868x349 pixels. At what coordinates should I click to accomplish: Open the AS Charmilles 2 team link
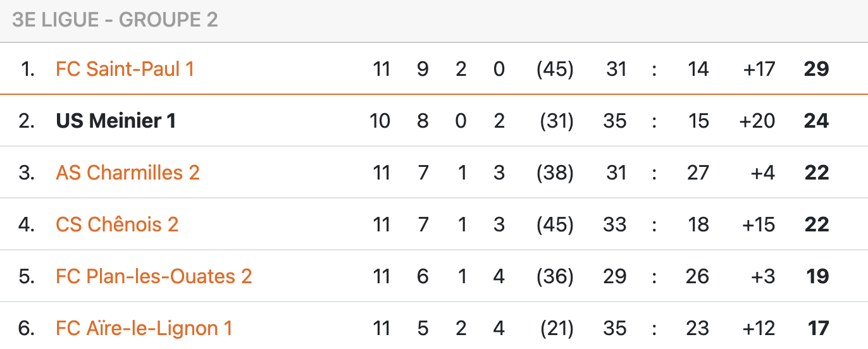click(x=128, y=173)
